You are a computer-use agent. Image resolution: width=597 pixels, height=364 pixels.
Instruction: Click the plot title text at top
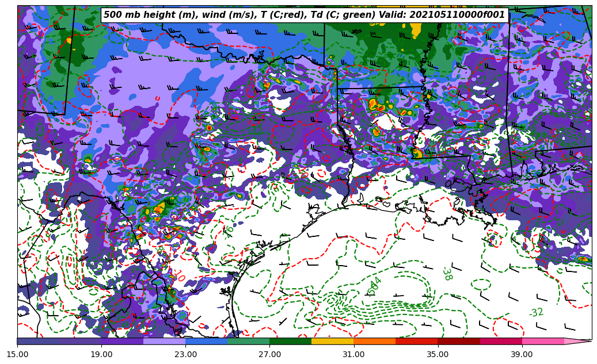[304, 15]
